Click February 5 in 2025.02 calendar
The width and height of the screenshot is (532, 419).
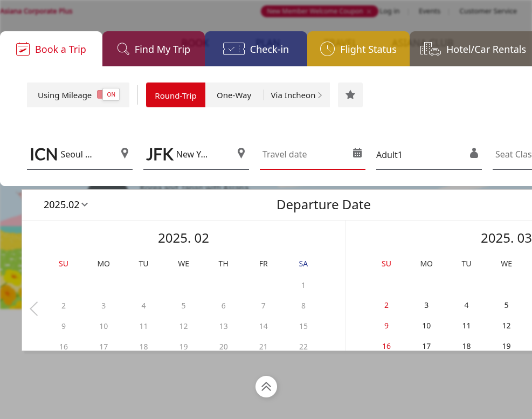click(184, 306)
